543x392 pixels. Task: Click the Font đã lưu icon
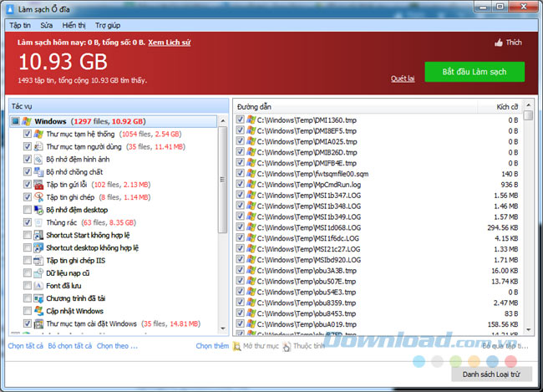pos(39,286)
